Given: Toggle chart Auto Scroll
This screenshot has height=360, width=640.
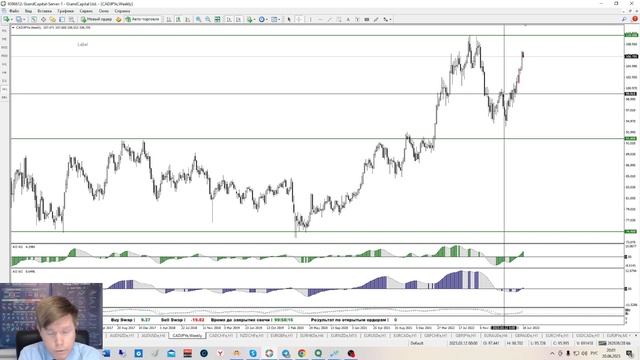Looking at the screenshot, I should 229,19.
